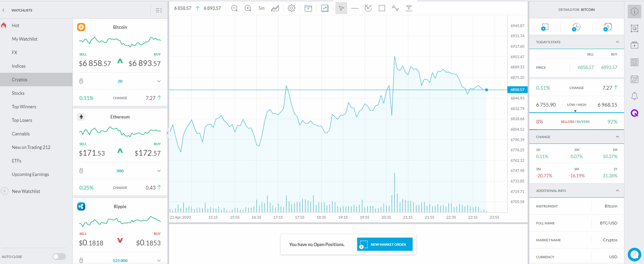Click the new pending order clock icon

point(576,27)
